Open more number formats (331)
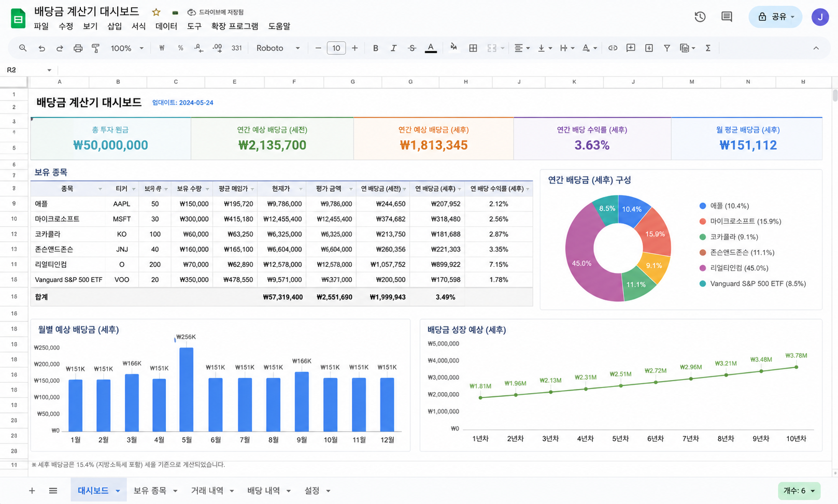 tap(237, 48)
